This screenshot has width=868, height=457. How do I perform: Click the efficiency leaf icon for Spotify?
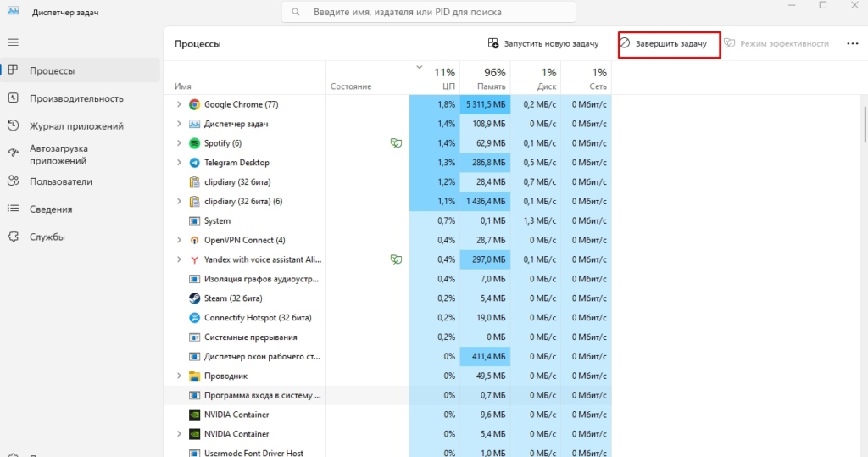(396, 143)
